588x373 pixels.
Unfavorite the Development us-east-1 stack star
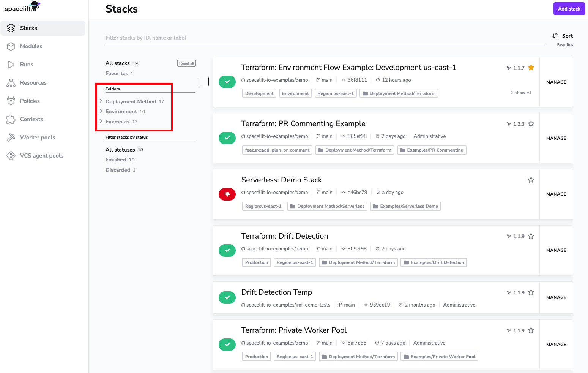tap(531, 68)
